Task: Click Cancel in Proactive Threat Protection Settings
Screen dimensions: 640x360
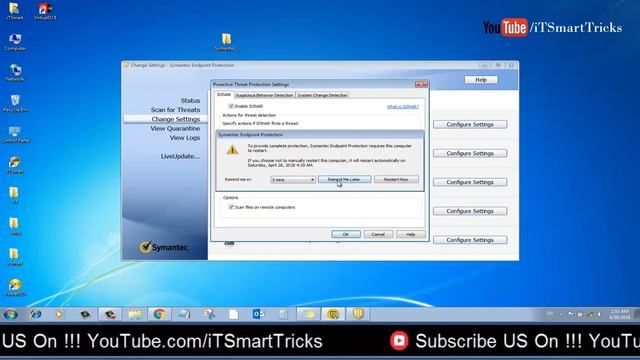Action: pos(378,234)
